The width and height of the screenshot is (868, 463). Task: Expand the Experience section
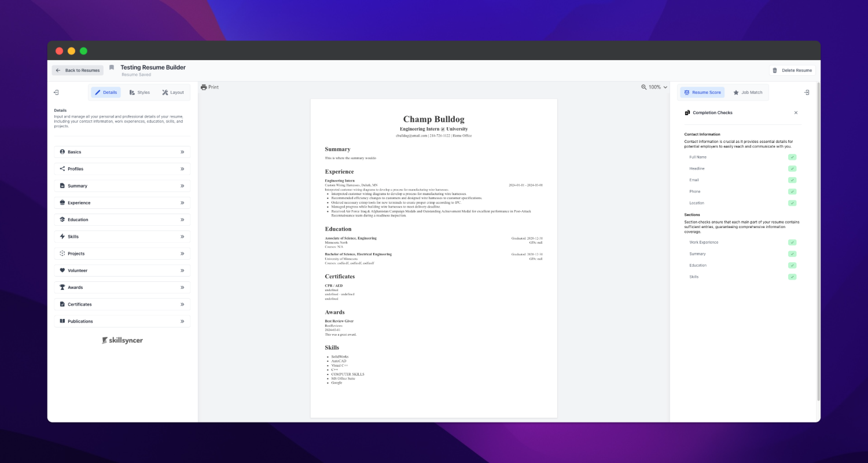tap(122, 203)
